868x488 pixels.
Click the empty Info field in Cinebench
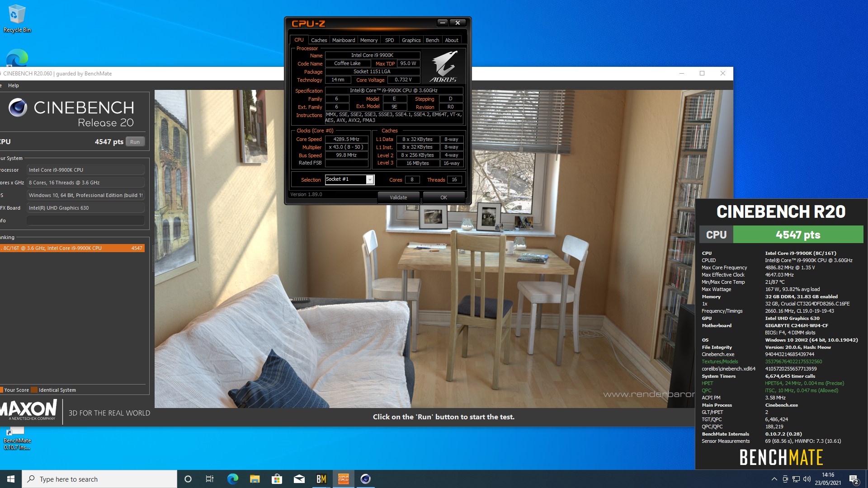tap(85, 221)
